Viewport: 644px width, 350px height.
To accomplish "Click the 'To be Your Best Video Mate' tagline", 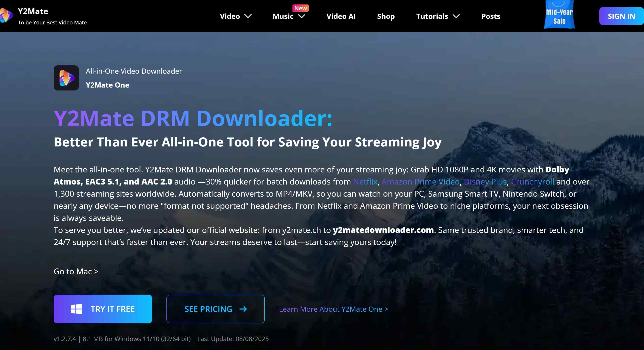I will click(x=52, y=23).
